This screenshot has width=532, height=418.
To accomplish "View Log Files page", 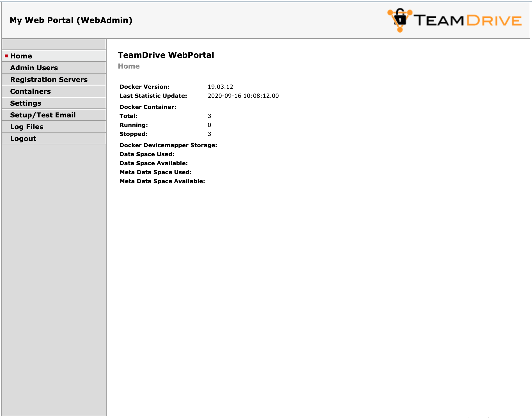I will [27, 127].
